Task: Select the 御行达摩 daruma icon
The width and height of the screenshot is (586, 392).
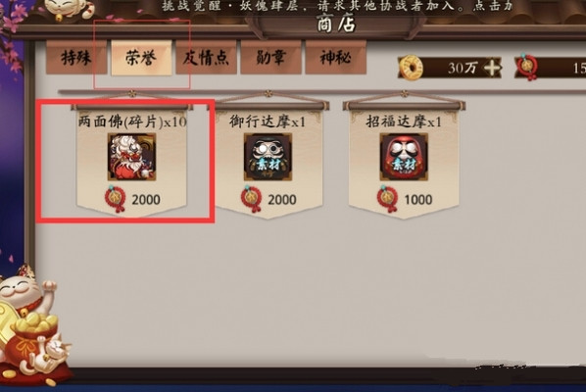Action: 268,157
